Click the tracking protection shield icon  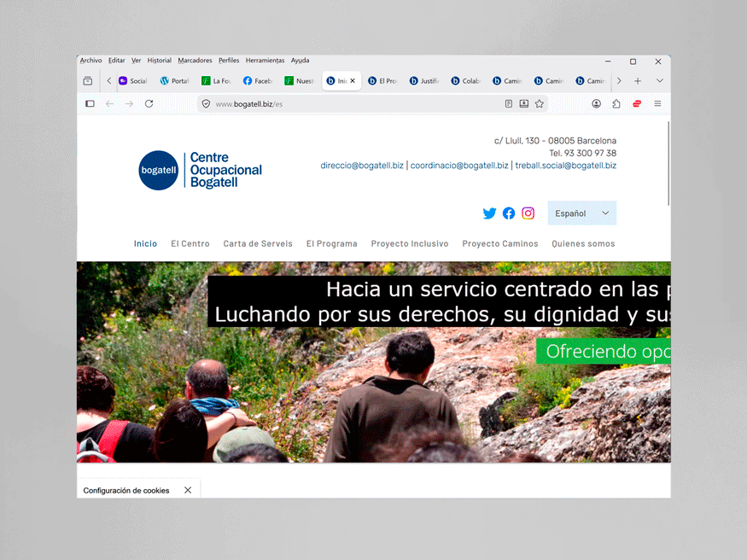point(206,104)
